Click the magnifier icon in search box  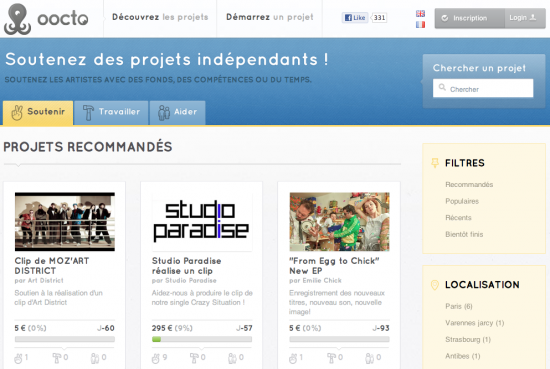coord(442,87)
